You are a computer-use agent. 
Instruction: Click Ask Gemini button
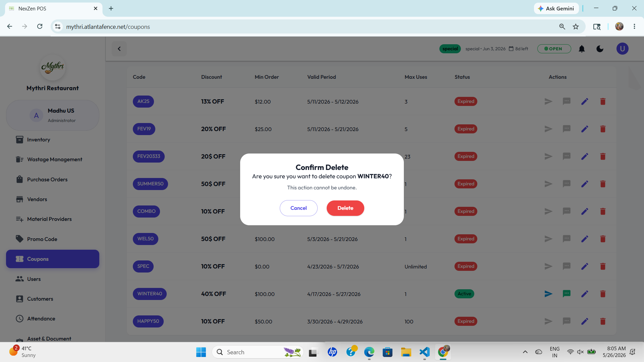[556, 9]
